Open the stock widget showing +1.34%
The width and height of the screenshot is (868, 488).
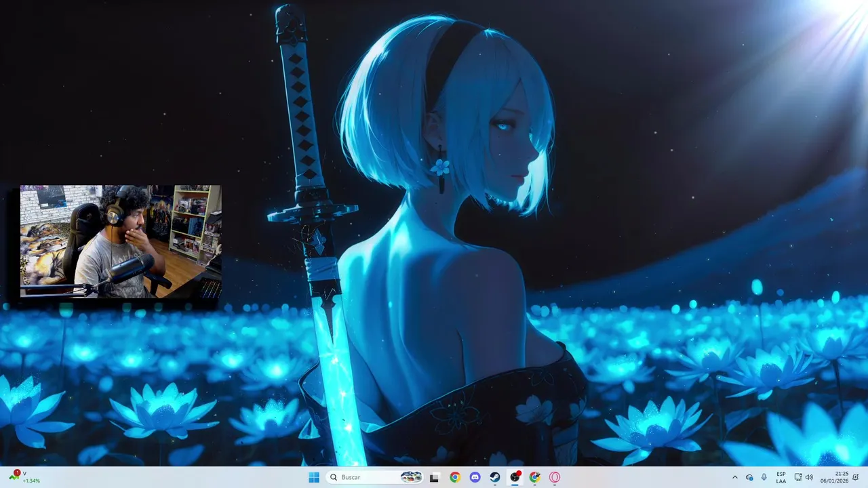24,477
